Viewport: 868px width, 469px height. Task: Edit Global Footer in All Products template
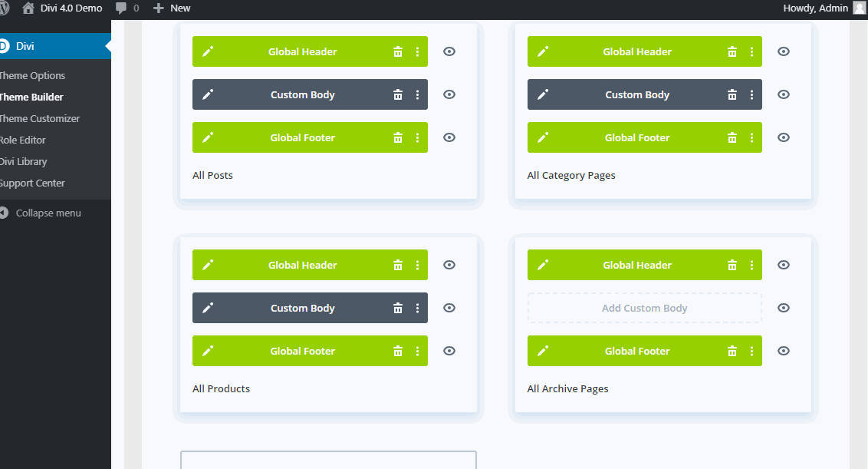(x=208, y=351)
